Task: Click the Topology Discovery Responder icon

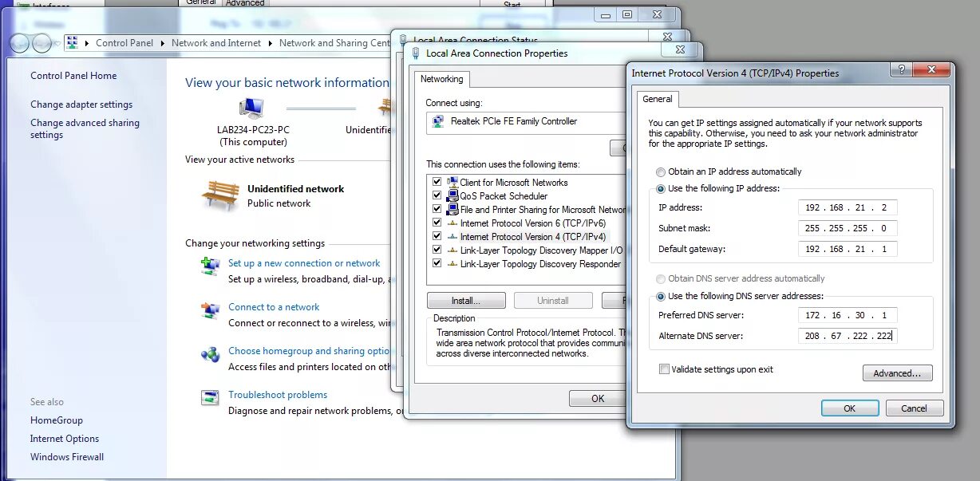Action: (452, 264)
